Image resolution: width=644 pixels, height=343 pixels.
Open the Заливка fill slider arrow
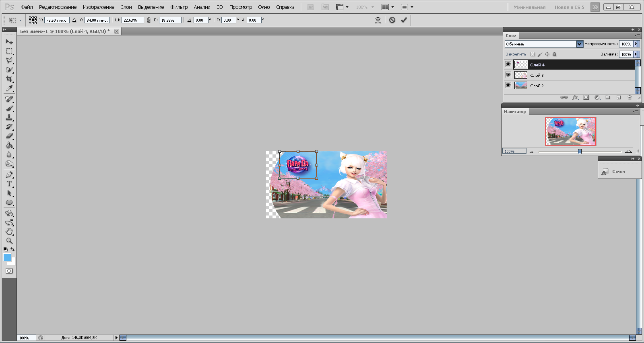(x=636, y=54)
